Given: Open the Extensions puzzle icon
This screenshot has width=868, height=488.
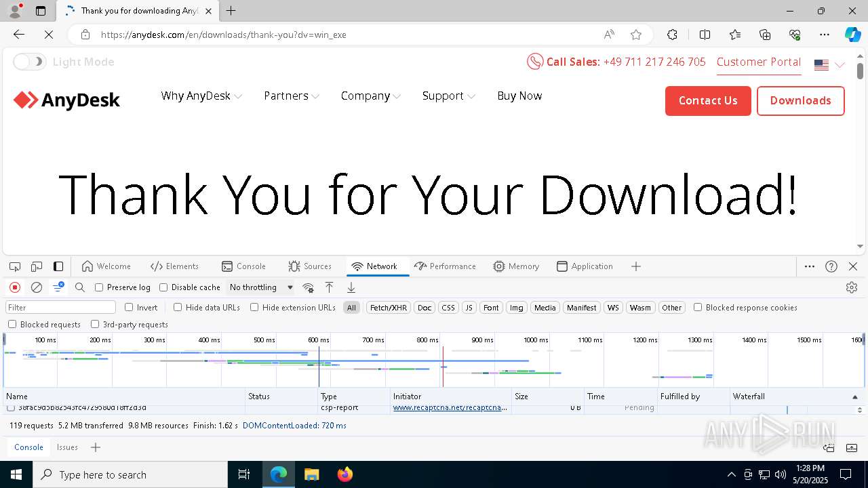Looking at the screenshot, I should (672, 35).
